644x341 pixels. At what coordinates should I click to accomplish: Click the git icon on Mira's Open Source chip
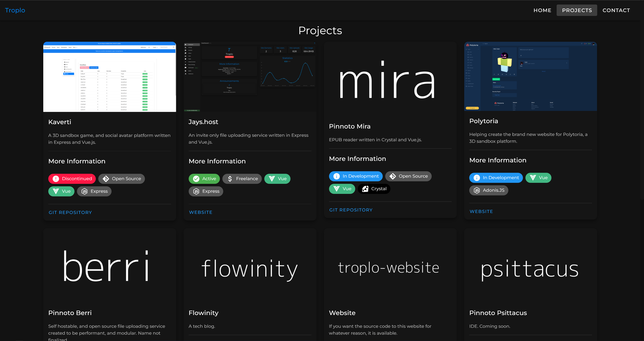click(x=392, y=176)
